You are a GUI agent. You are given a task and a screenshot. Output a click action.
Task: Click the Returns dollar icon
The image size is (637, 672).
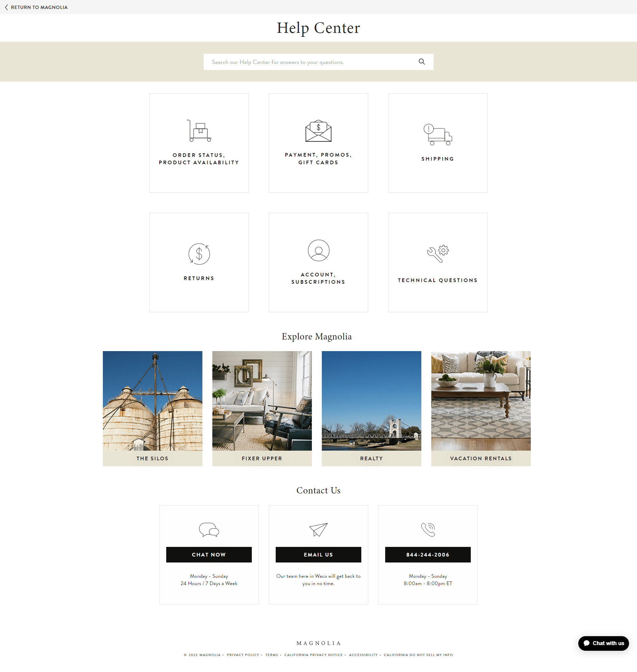[x=199, y=253]
